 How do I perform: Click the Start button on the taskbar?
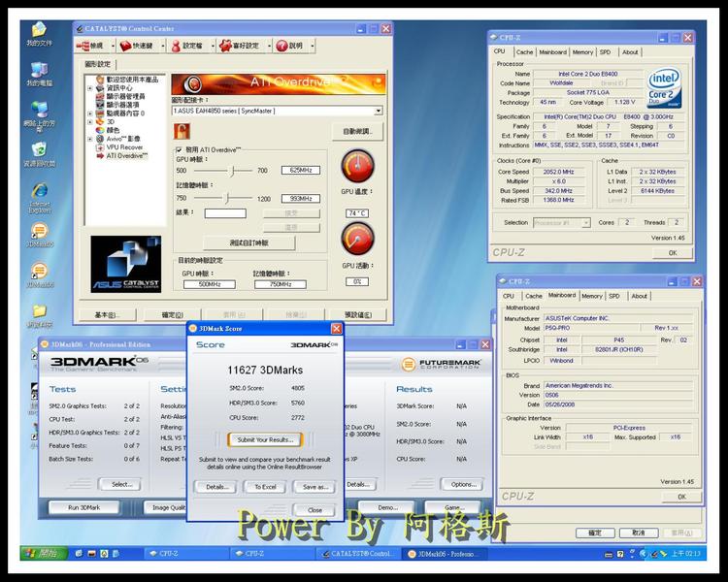coord(44,553)
